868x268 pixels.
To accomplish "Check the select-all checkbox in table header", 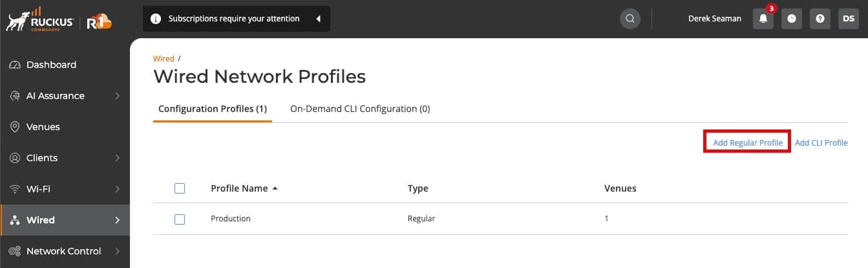I will 180,188.
